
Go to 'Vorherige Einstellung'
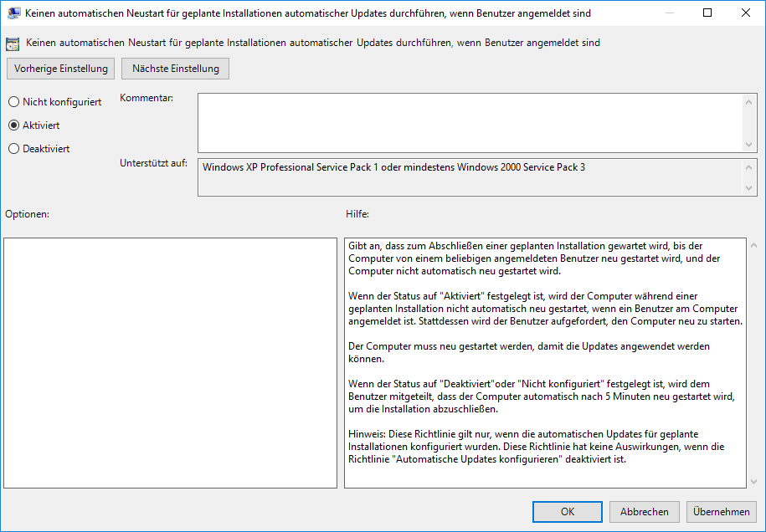click(x=61, y=69)
